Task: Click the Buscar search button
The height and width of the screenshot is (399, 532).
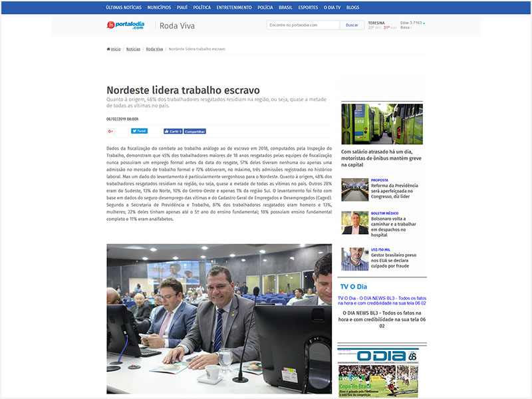Action: pyautogui.click(x=352, y=25)
